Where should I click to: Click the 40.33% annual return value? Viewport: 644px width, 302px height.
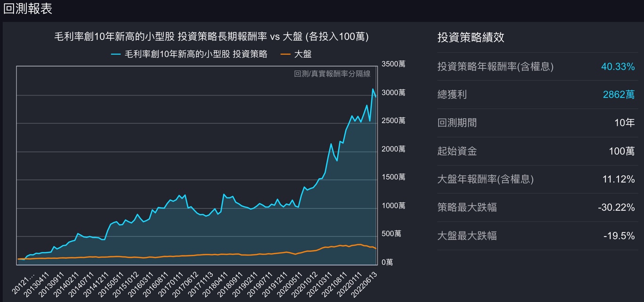tap(618, 67)
